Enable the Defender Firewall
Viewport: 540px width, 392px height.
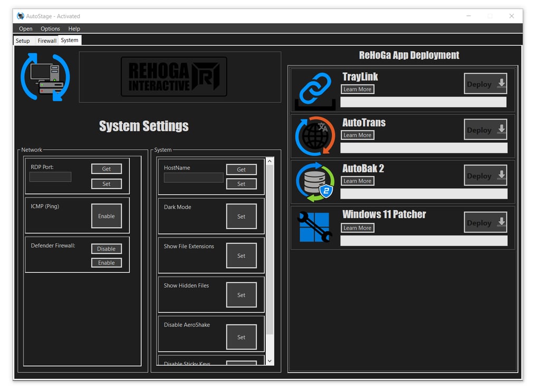[107, 262]
